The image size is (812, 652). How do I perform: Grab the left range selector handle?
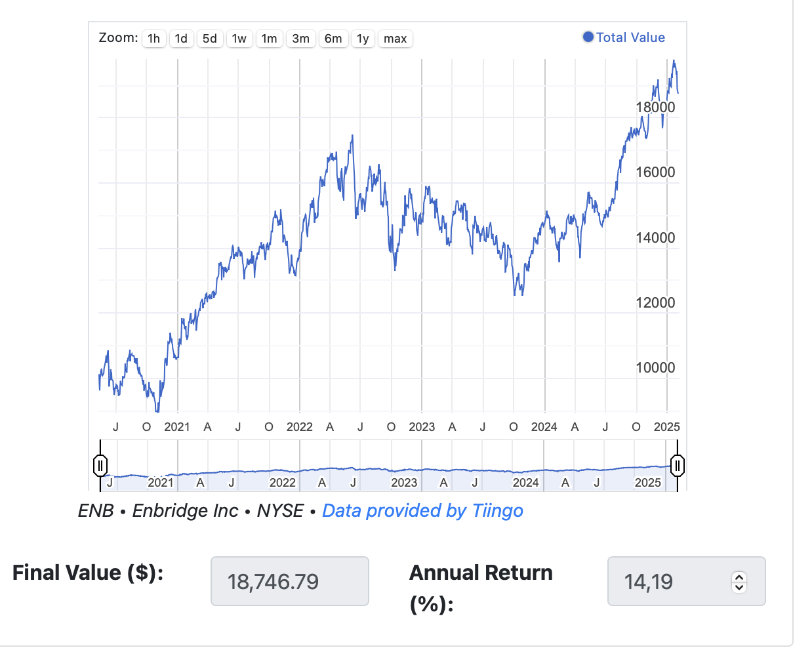(x=100, y=466)
